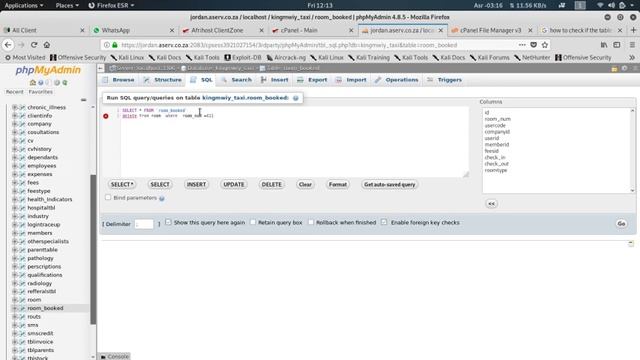Toggle Enable foreign key checks checkbox
This screenshot has height=360, width=640.
(384, 222)
